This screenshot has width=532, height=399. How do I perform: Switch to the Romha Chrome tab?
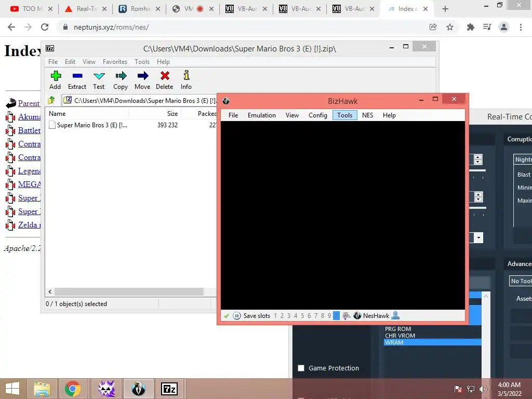pyautogui.click(x=139, y=9)
